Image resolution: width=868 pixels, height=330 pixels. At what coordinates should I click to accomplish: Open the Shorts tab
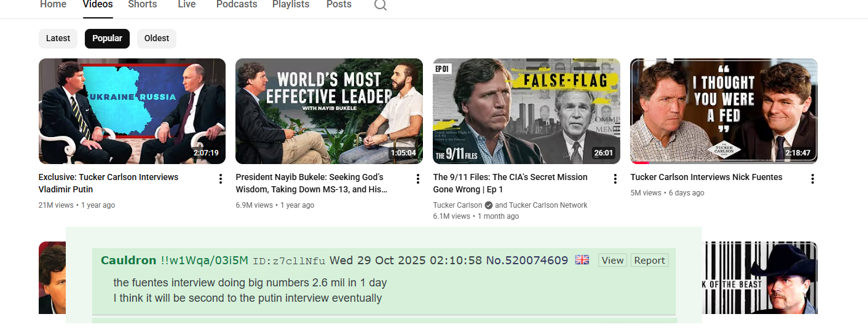pos(143,4)
